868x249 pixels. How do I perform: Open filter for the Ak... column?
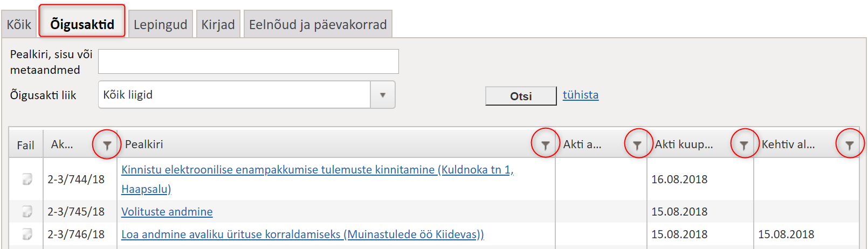pyautogui.click(x=107, y=145)
